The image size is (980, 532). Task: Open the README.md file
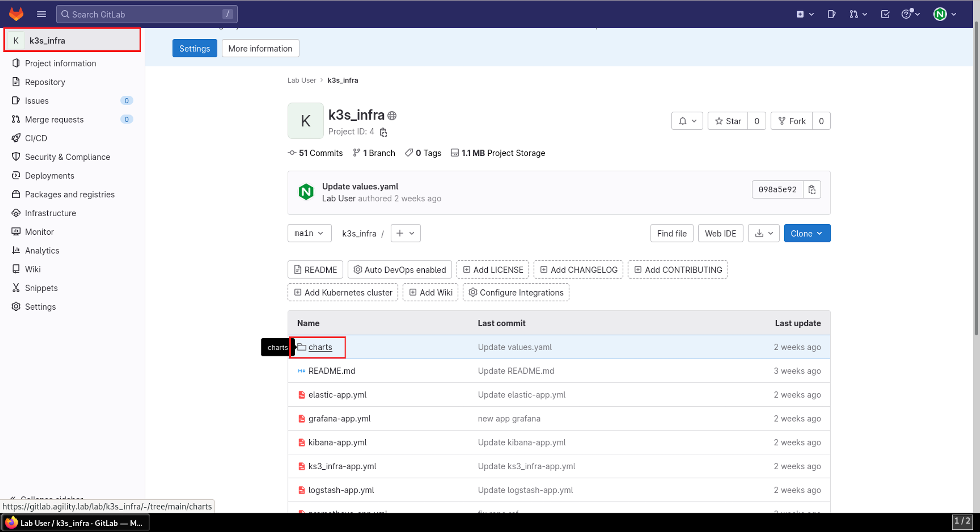click(332, 371)
